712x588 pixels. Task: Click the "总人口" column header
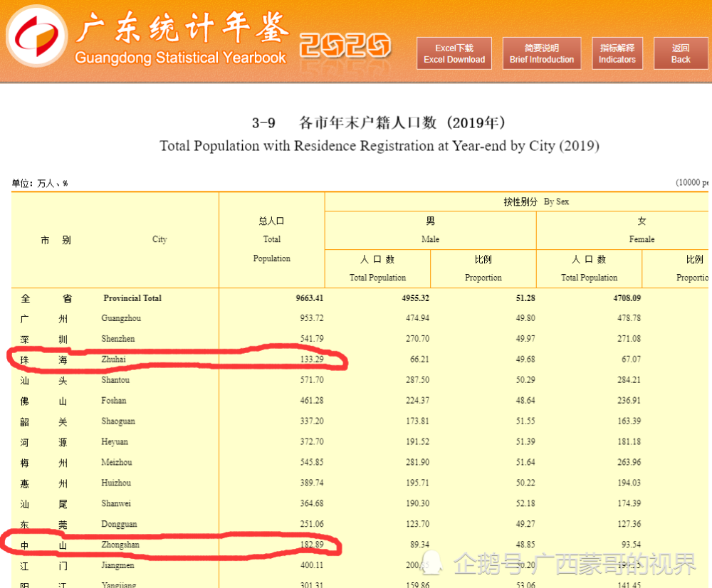(271, 221)
